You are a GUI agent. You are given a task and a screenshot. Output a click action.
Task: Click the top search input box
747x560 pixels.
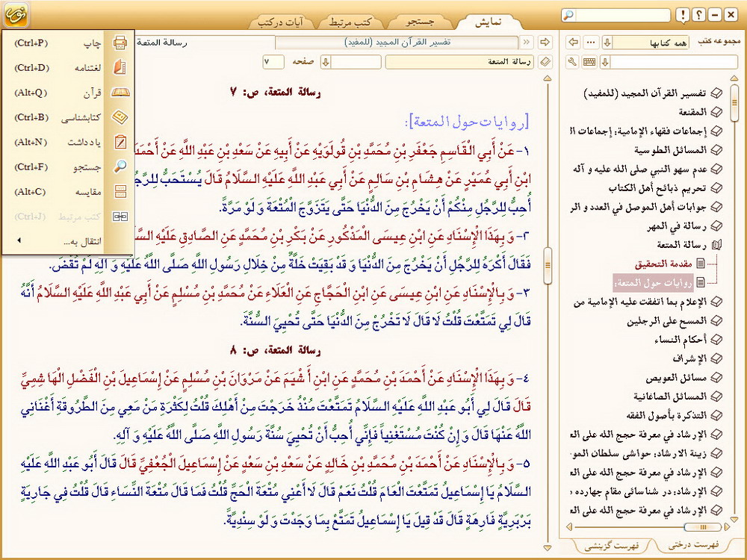pos(622,15)
